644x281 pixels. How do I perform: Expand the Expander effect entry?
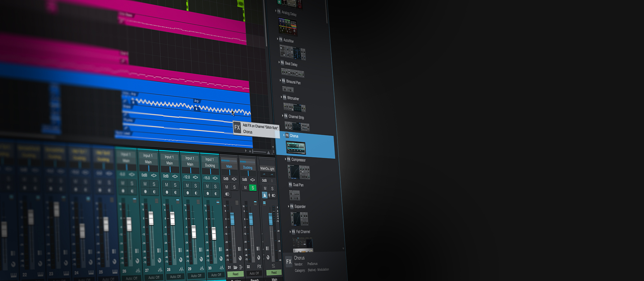(289, 206)
